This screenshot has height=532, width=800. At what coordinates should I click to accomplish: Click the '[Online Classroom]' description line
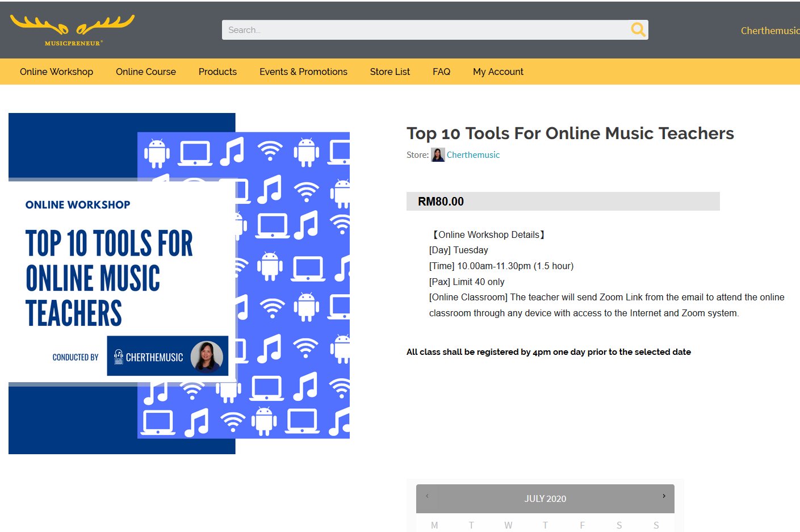tap(607, 305)
